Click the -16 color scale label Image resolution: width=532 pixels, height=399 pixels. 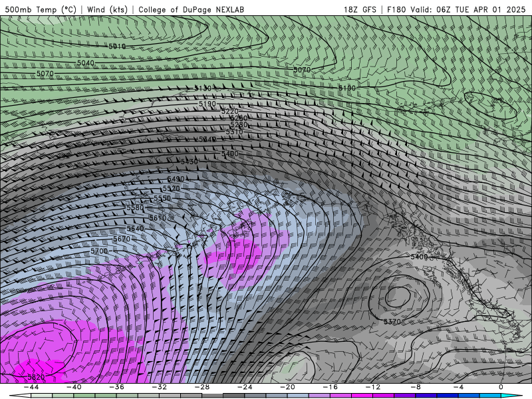point(330,387)
